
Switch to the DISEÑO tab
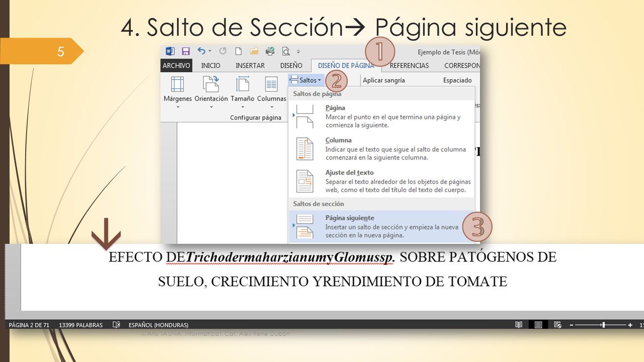(291, 66)
